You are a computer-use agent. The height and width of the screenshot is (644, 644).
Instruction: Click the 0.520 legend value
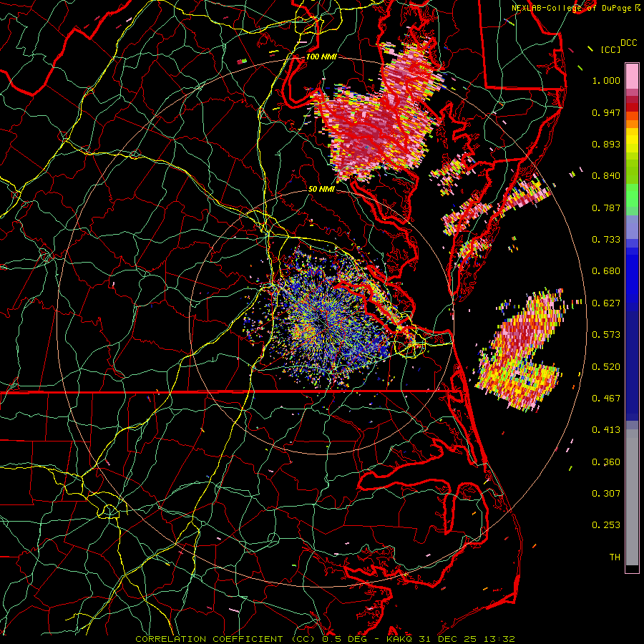[606, 367]
